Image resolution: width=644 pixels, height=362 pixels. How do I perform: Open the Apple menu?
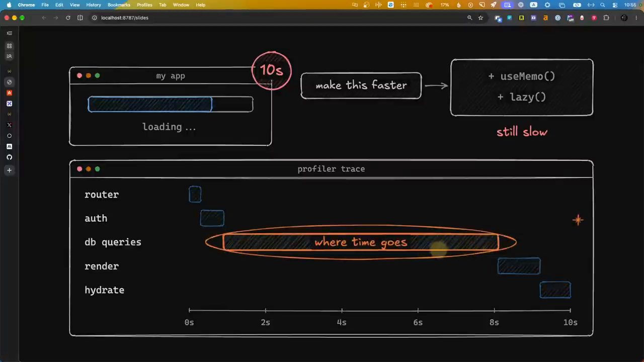click(x=9, y=5)
